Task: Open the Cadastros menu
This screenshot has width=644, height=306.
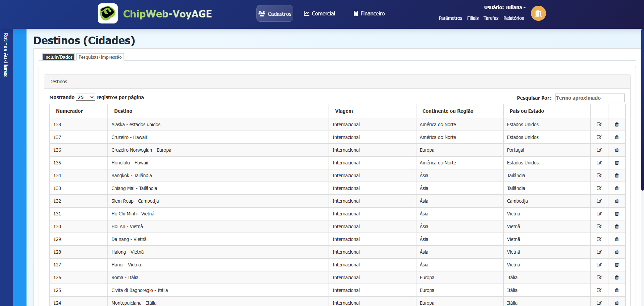Action: coord(275,14)
